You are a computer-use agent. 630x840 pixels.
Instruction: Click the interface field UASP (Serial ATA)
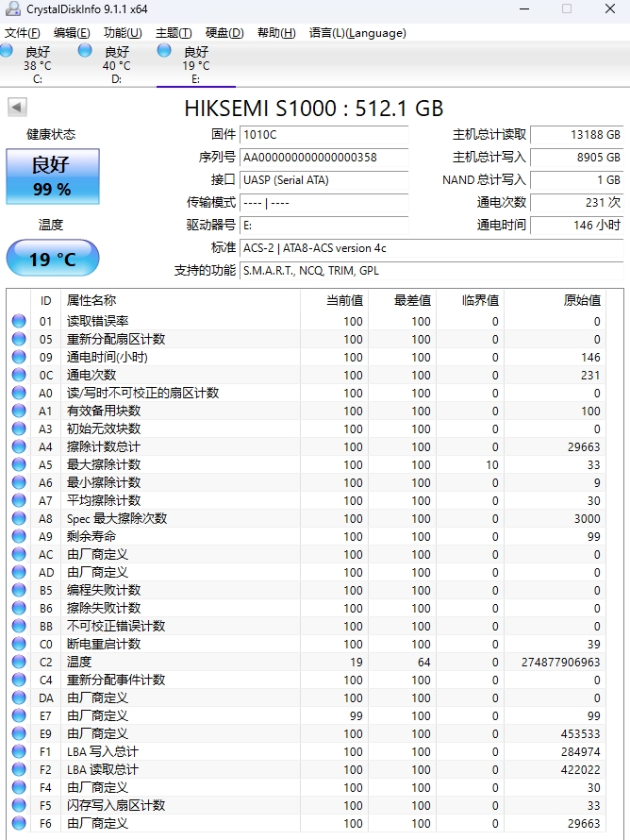coord(323,180)
